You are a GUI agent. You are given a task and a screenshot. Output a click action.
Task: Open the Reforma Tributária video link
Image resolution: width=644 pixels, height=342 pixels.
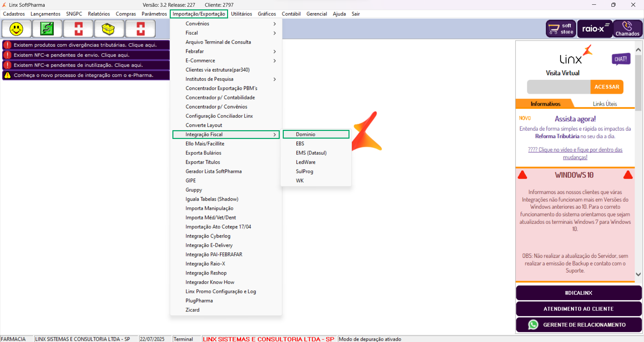tap(575, 153)
